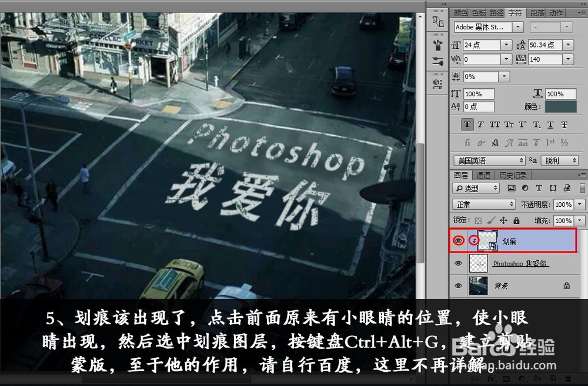Open the text 颜色 color swatch

[560, 107]
